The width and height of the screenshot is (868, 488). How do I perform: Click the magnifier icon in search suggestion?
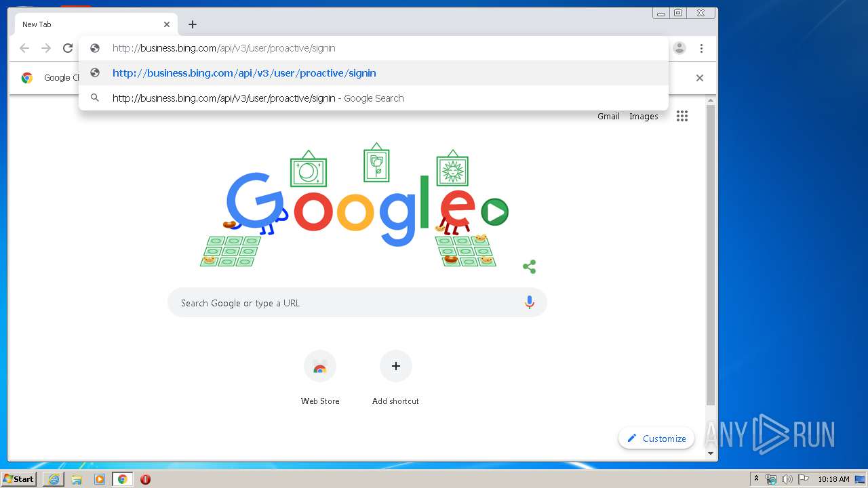pos(95,98)
